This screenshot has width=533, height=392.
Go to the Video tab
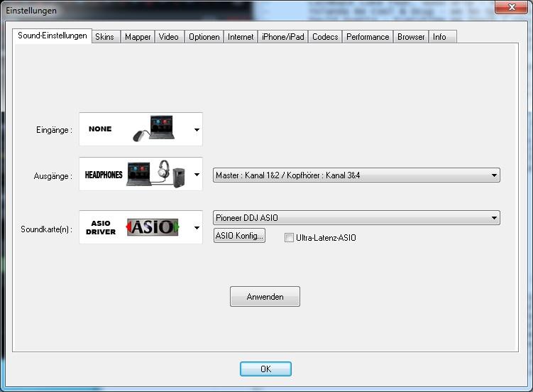169,37
